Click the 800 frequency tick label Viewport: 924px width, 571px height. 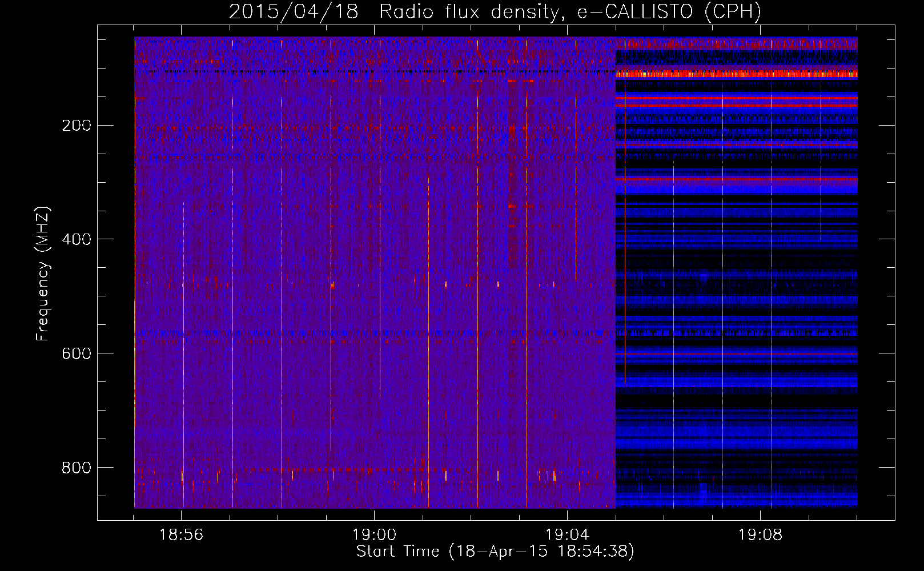76,468
